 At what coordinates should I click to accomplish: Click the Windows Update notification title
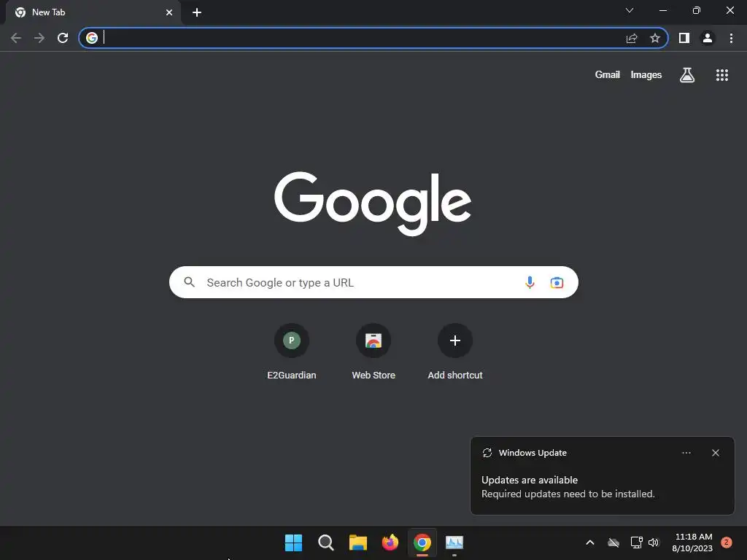533,453
